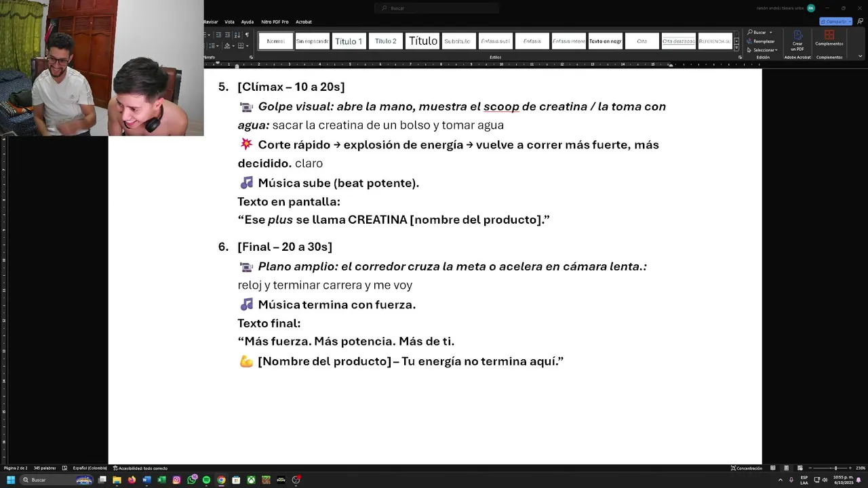Screen dimensions: 868x488
Task: Click the underlined word scoop
Action: (501, 106)
